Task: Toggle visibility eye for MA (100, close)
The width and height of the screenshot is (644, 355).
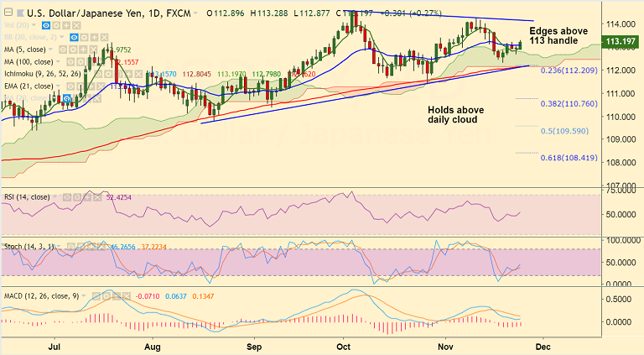Action: [x=70, y=62]
